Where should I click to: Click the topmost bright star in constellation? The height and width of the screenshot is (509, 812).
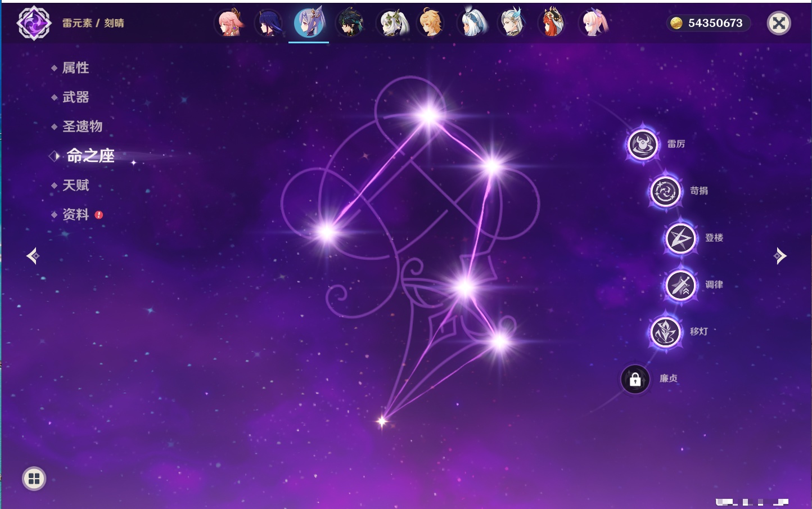click(429, 115)
